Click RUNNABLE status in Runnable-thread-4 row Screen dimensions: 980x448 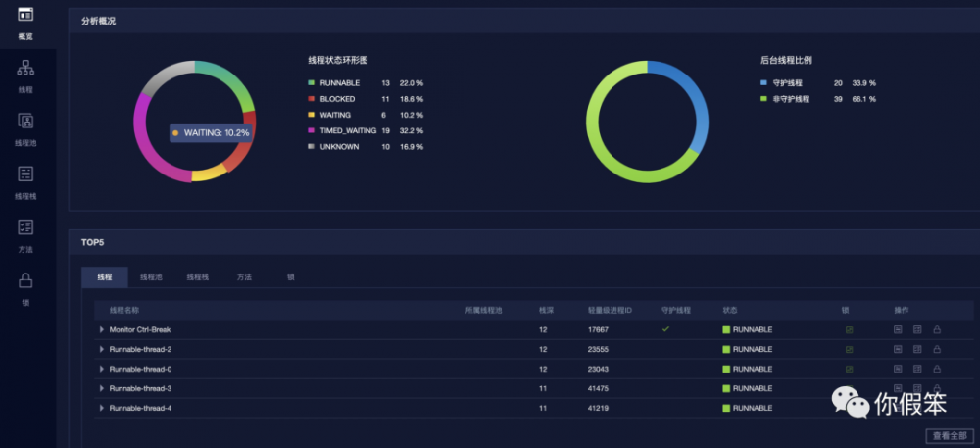click(x=748, y=408)
